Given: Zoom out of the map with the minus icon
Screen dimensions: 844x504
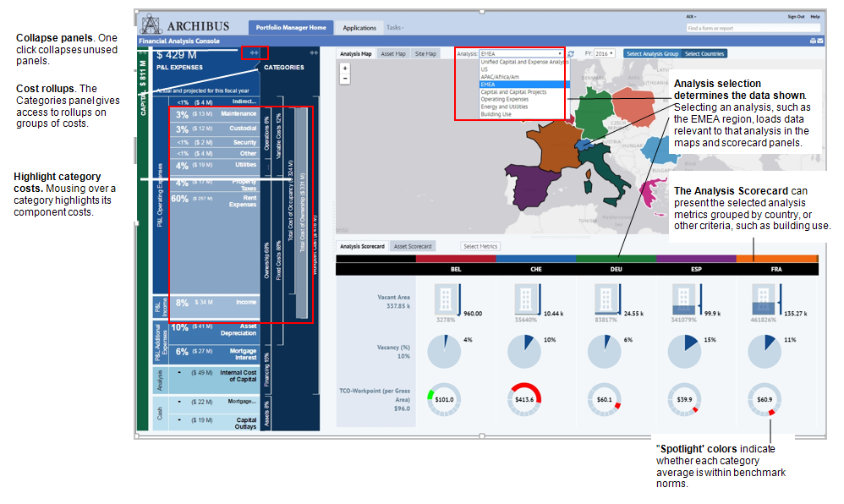Looking at the screenshot, I should pos(343,78).
